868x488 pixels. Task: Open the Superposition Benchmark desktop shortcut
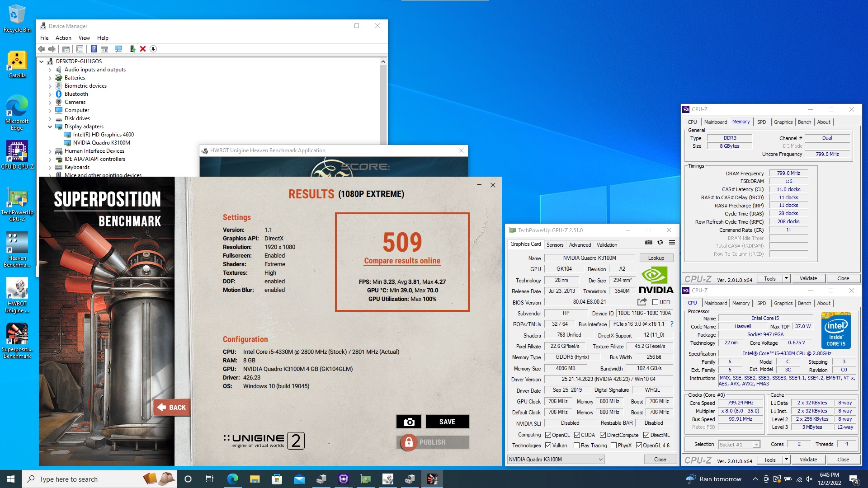[x=17, y=341]
